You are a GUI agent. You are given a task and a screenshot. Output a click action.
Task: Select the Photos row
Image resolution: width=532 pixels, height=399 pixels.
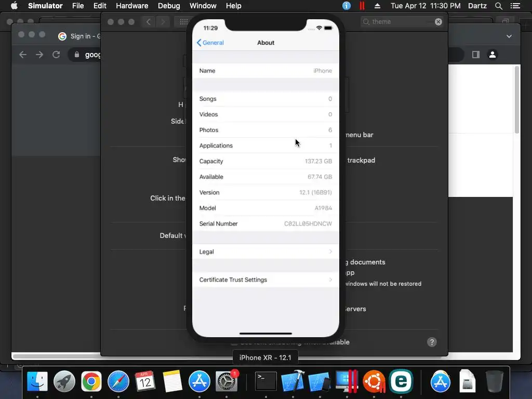265,130
